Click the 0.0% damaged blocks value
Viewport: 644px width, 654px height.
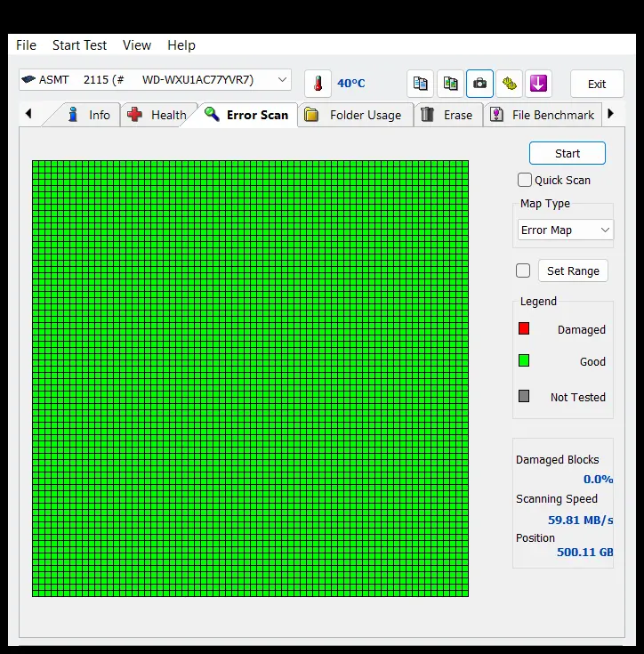tap(598, 480)
